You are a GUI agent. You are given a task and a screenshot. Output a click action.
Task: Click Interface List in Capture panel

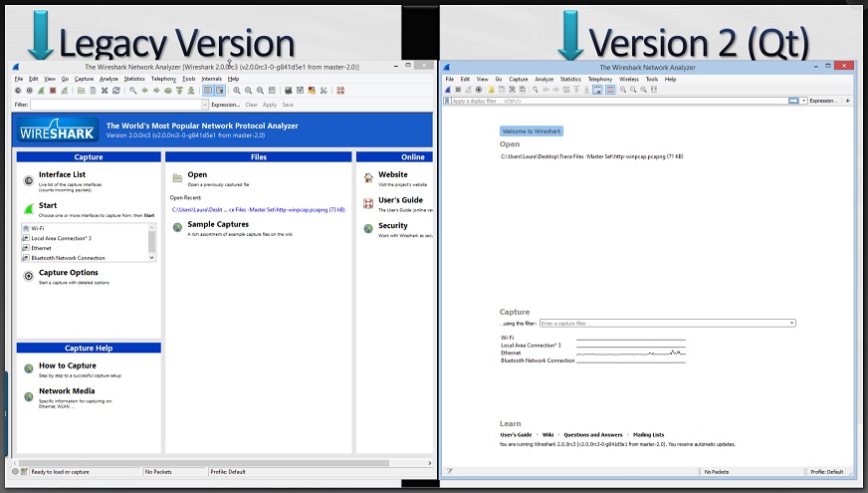click(x=62, y=174)
